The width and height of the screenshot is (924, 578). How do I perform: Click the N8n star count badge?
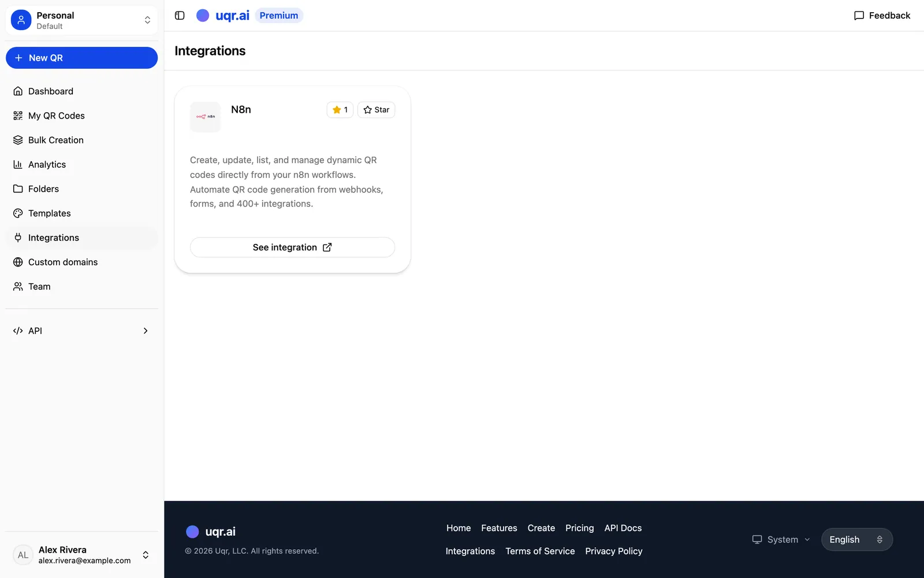tap(340, 110)
